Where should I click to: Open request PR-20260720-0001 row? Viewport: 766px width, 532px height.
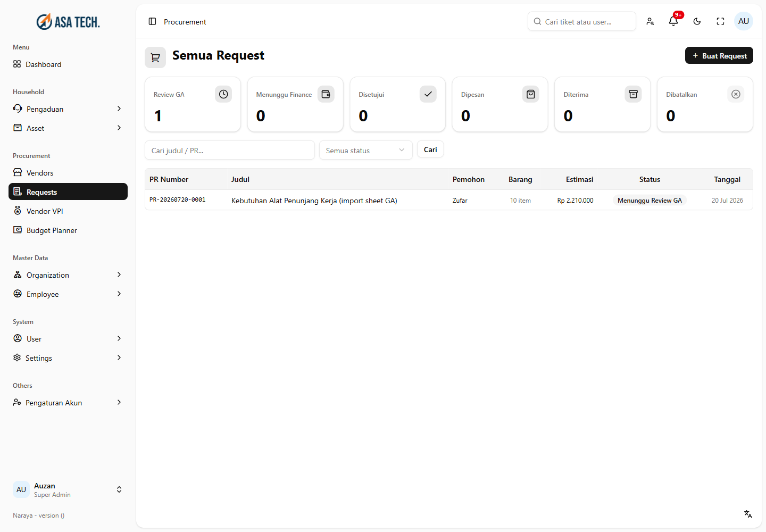click(448, 200)
